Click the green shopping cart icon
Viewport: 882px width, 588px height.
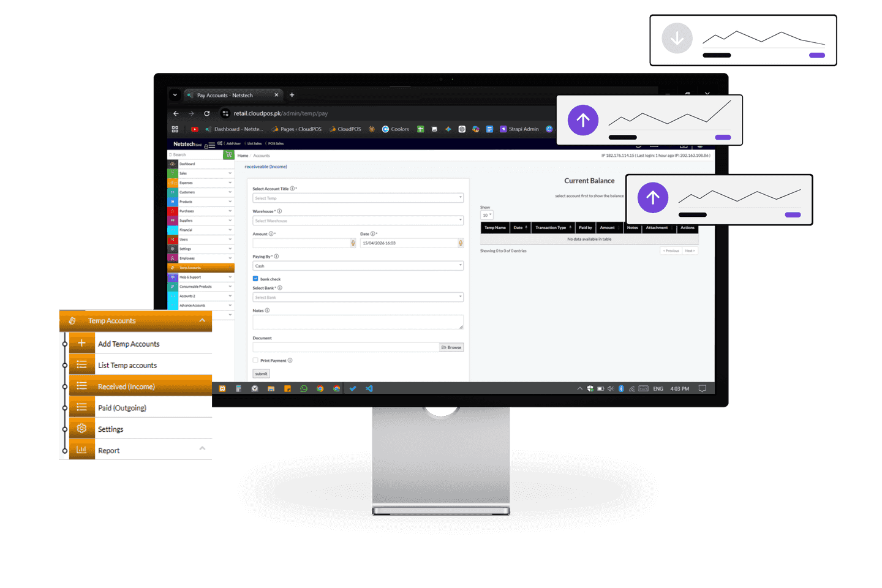coord(229,155)
